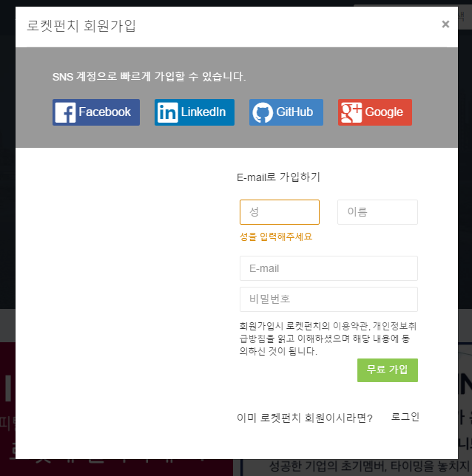Click the 성을 입력해주세요 error message
Screen dimensions: 472x476
(276, 237)
